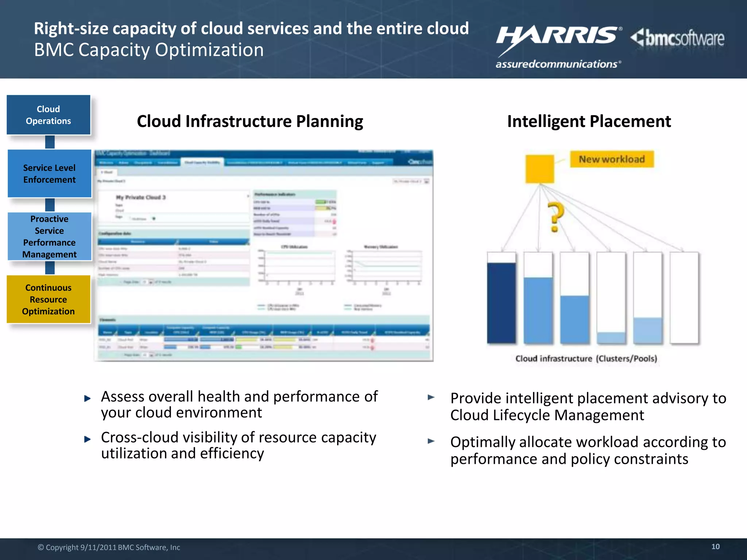Click the Service Level Enforcement box
The height and width of the screenshot is (560, 747).
(x=50, y=174)
